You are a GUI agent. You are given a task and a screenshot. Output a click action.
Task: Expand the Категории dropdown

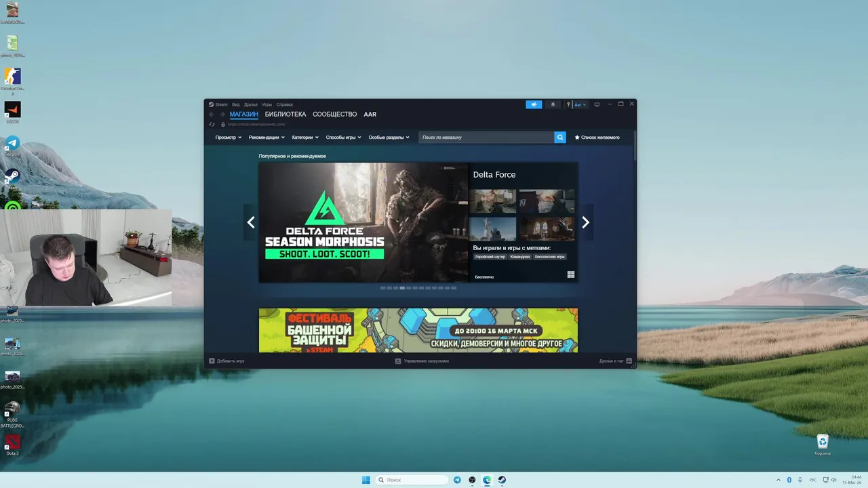pyautogui.click(x=305, y=137)
